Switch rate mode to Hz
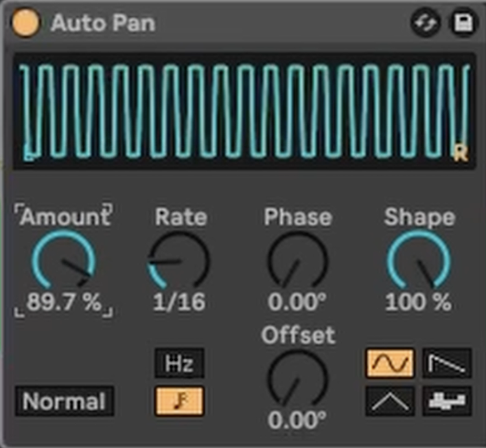 point(179,364)
